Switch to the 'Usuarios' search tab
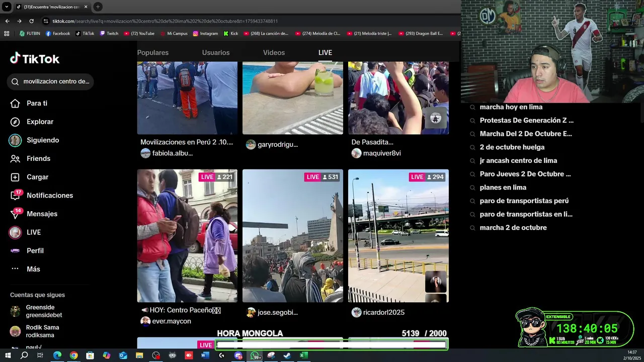Screen dimensions: 644x362 point(216,53)
